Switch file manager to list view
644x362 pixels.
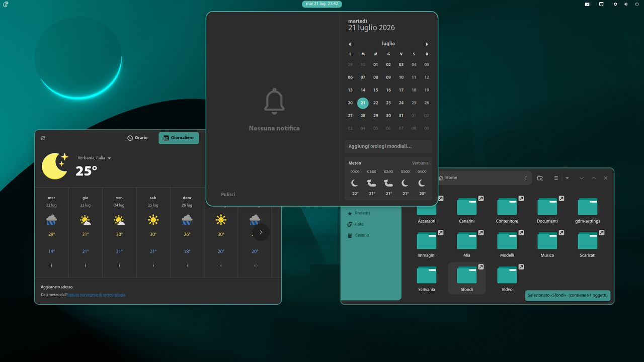[556, 178]
